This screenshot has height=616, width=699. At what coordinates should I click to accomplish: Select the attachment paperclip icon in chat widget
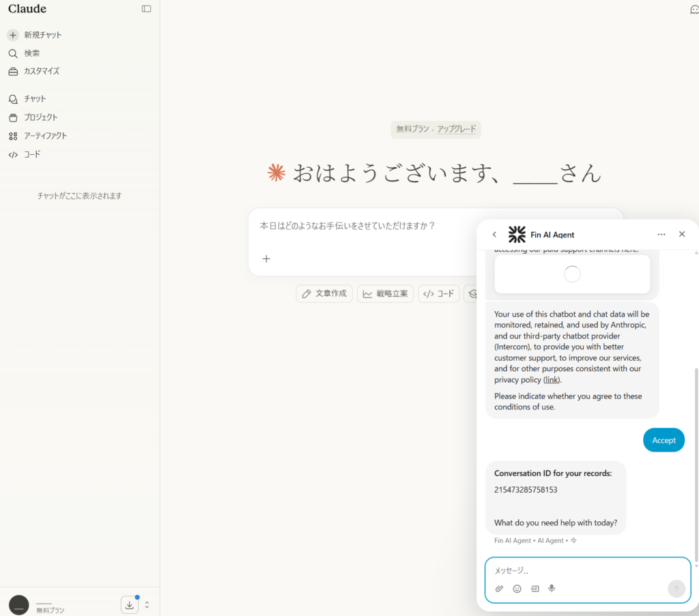[499, 588]
